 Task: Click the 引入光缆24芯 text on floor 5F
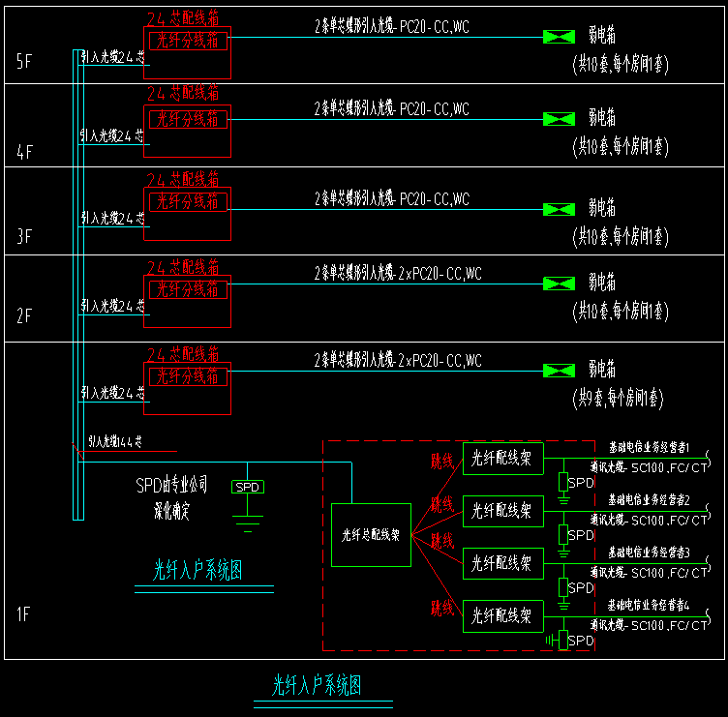click(113, 57)
